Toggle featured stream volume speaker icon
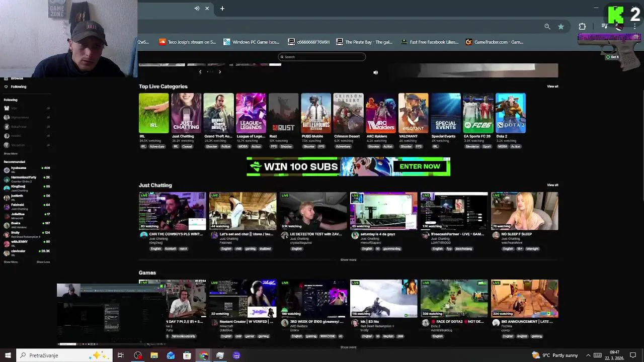Image resolution: width=644 pixels, height=362 pixels. (x=375, y=72)
